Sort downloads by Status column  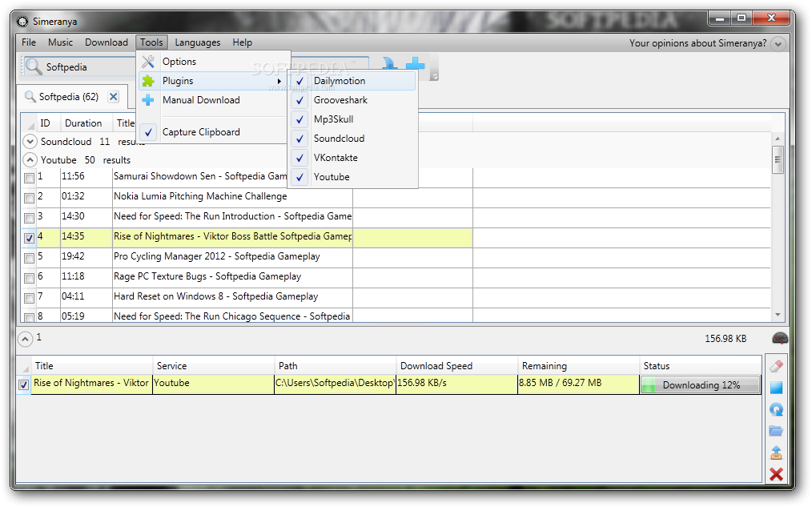coord(700,365)
